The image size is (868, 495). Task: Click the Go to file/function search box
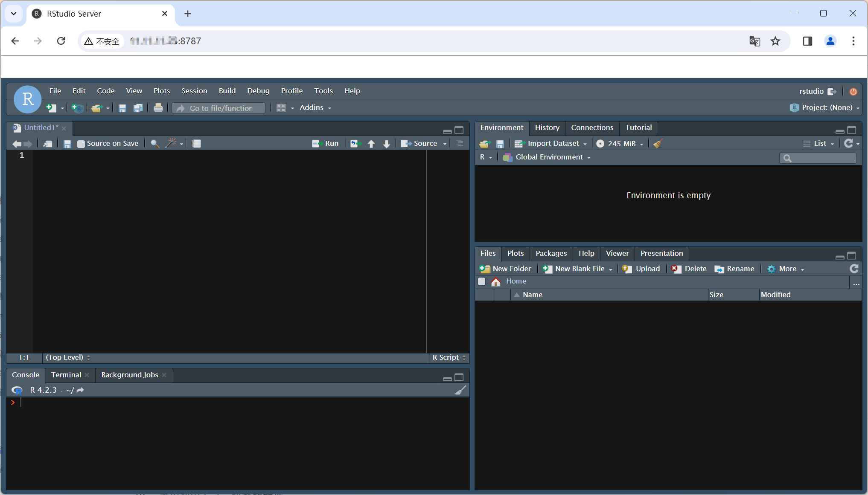[x=218, y=108]
